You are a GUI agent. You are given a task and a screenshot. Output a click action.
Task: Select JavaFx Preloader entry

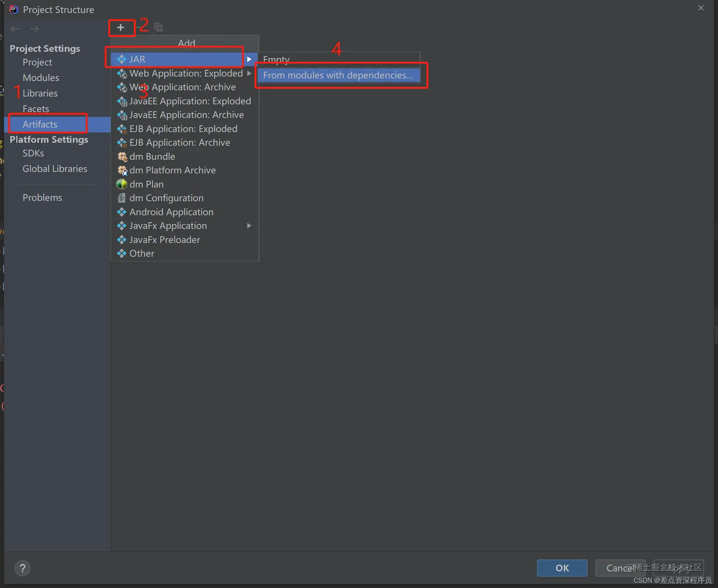[x=185, y=240]
